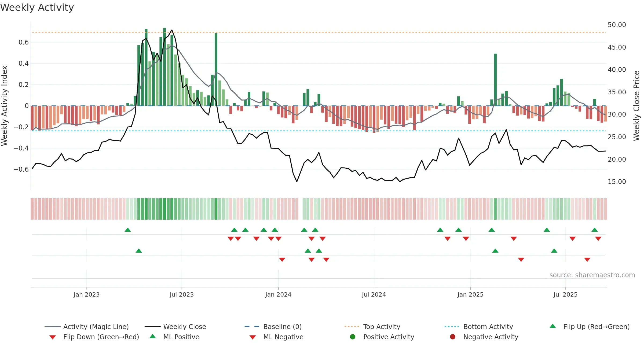This screenshot has width=644, height=362.
Task: Click the Activity Magic Line gray legend swatch
Action: 52,327
